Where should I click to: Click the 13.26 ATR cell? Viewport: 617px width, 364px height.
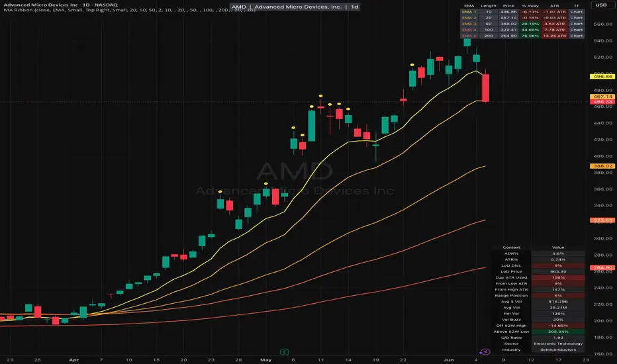coord(554,36)
